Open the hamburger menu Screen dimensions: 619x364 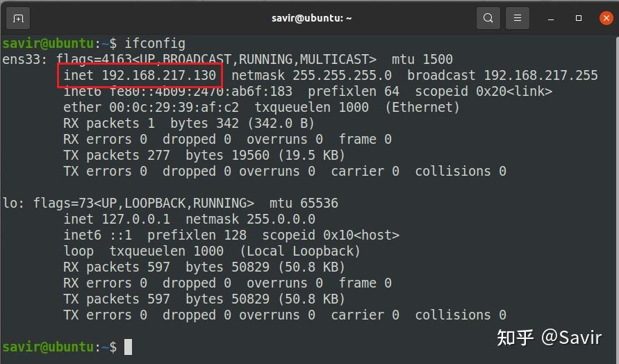coord(517,18)
